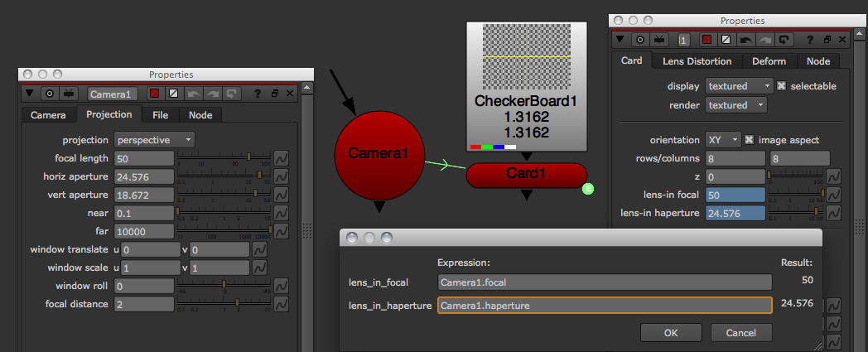The height and width of the screenshot is (352, 868).
Task: Open the Card display mode dropdown
Action: [x=739, y=86]
